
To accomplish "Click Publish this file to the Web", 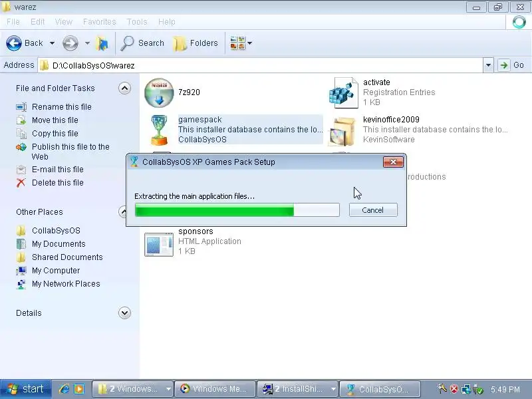I will click(70, 152).
